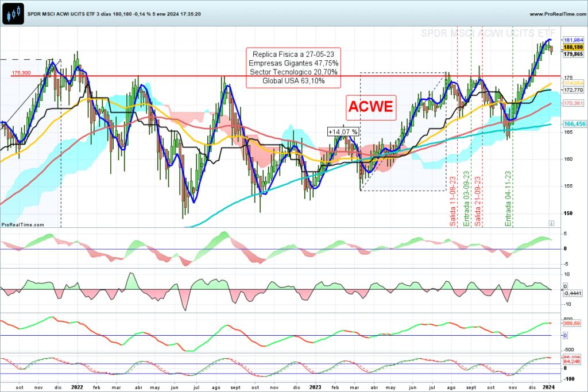588x392 pixels.
Task: Click the 2024 year label on time axis
Action: 549,387
